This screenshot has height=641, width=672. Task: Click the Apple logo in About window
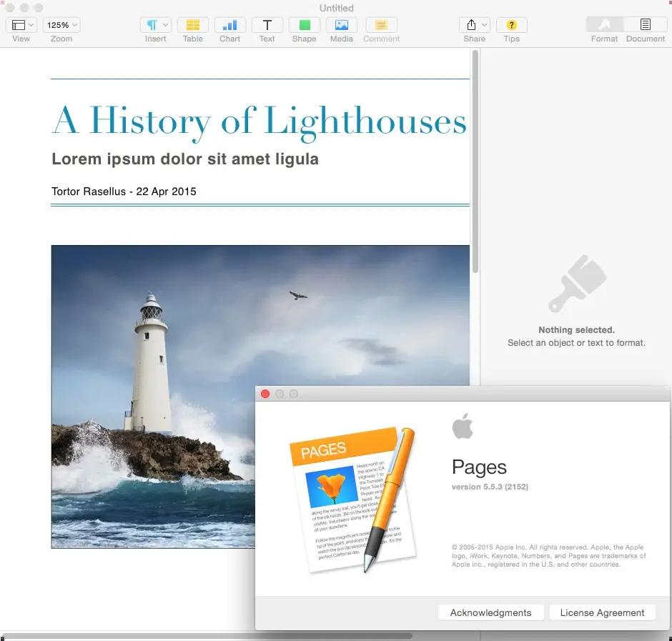(x=463, y=426)
